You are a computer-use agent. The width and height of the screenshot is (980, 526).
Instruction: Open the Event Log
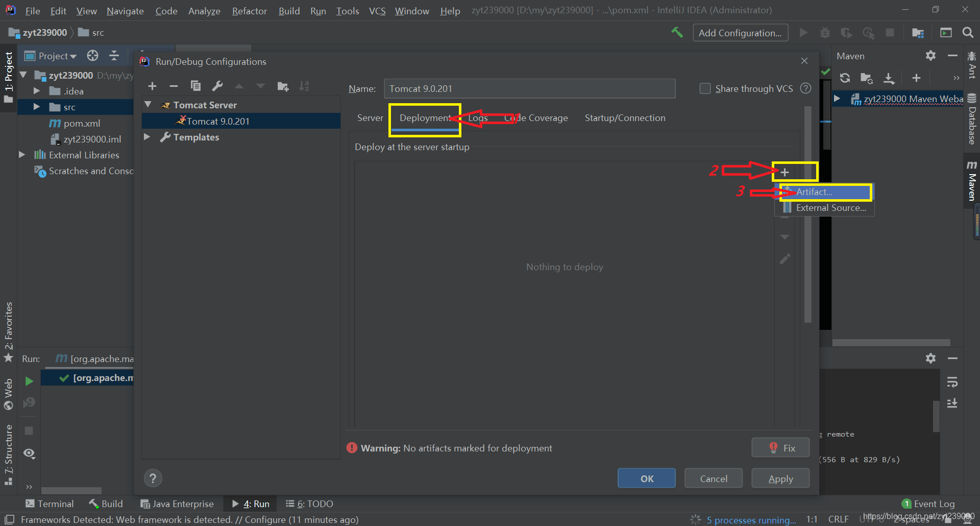coord(928,504)
